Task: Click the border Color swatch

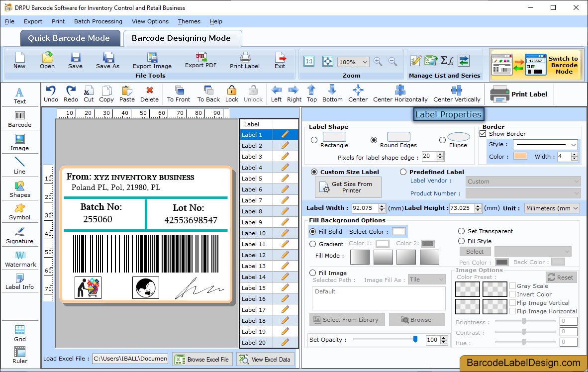Action: point(520,156)
